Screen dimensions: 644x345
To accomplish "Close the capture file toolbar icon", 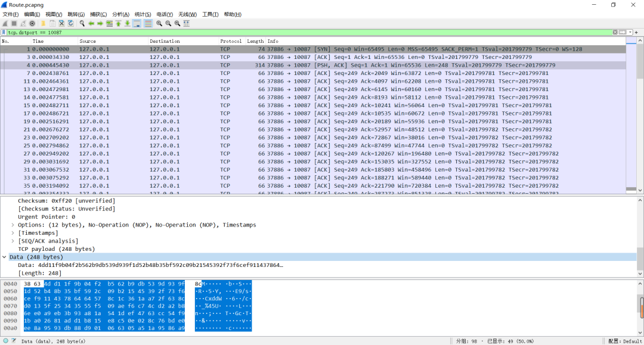I will pos(61,23).
